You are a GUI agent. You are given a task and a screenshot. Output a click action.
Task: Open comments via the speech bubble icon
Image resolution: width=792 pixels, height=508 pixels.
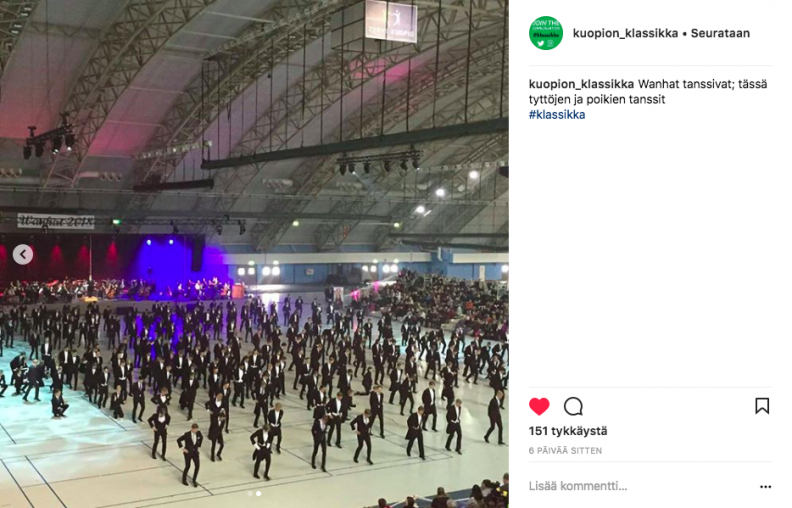(573, 406)
